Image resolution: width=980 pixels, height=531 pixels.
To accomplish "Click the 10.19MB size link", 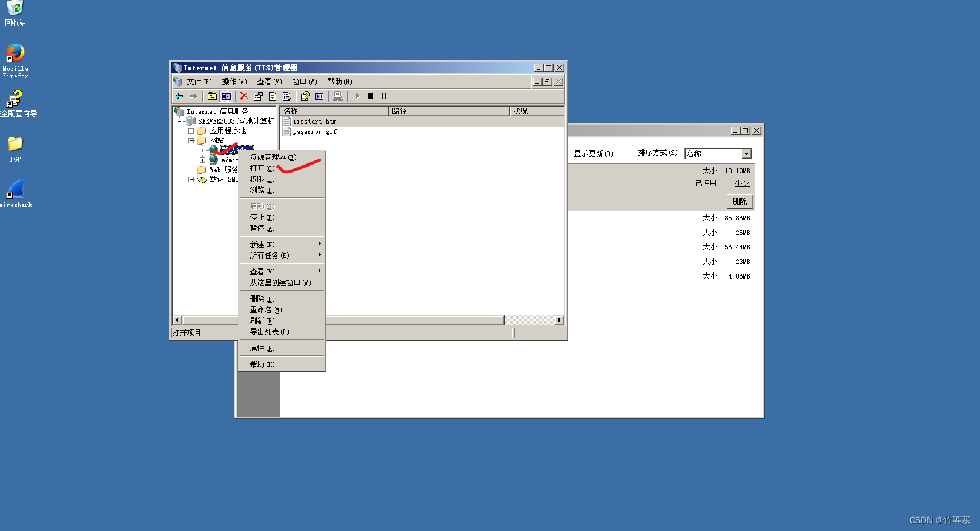I will pyautogui.click(x=737, y=171).
